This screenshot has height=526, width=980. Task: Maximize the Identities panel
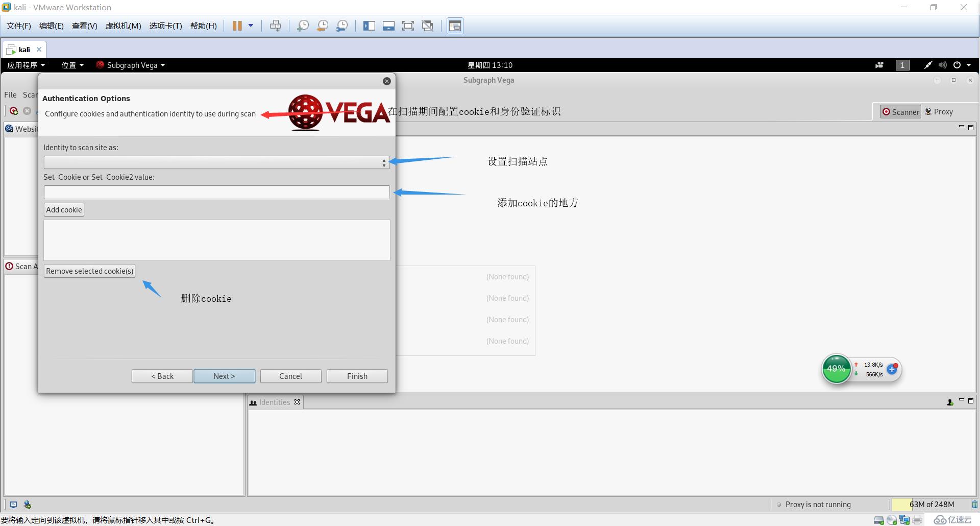[971, 401]
